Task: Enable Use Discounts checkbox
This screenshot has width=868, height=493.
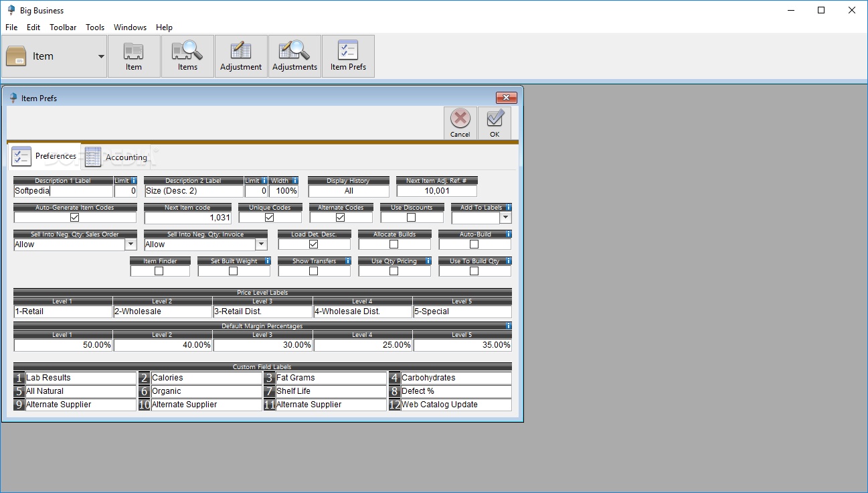Action: [x=411, y=218]
